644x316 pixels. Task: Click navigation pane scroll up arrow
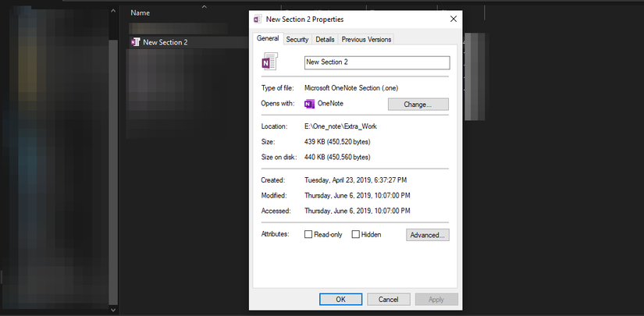113,11
